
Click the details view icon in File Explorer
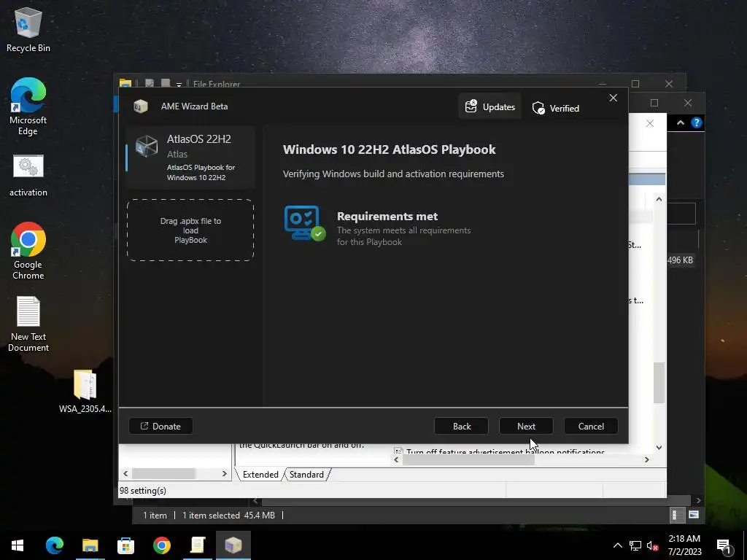tap(674, 515)
